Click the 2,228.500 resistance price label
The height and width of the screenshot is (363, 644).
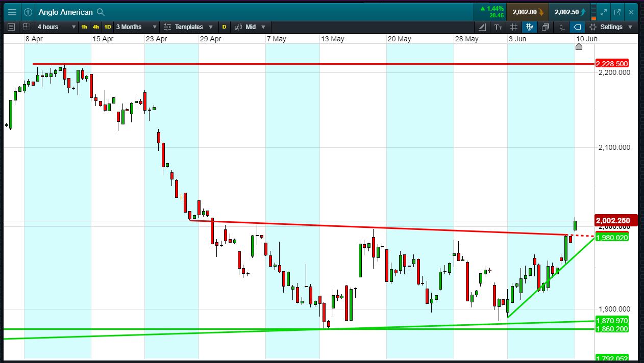point(612,64)
